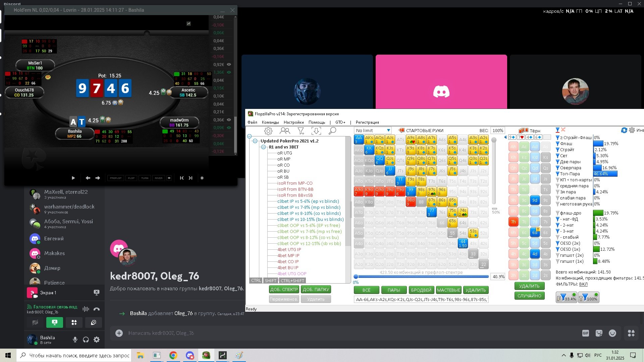Screen dimensions: 644x362
Task: Open the Настройки menu
Action: click(x=293, y=122)
